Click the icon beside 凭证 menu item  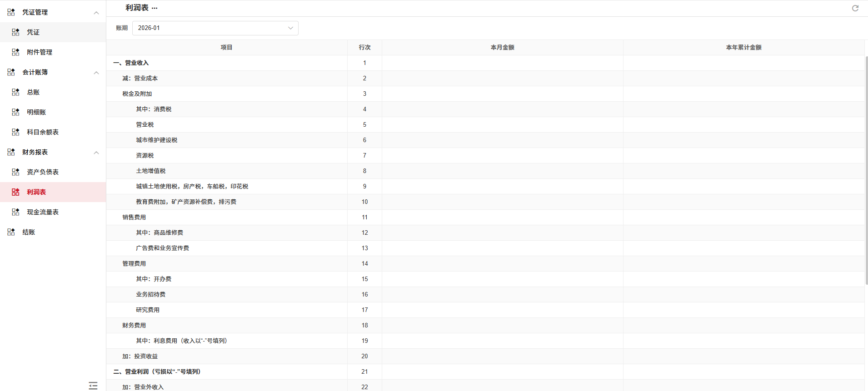(15, 32)
